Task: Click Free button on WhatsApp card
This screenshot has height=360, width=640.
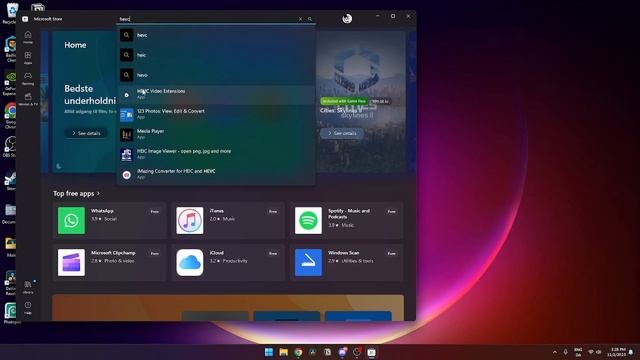Action: point(155,211)
